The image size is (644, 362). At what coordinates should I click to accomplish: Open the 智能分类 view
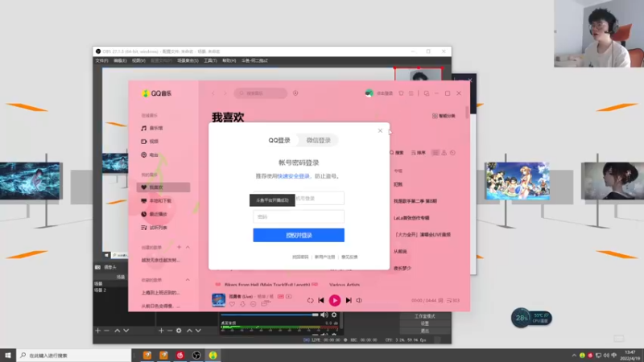click(444, 116)
